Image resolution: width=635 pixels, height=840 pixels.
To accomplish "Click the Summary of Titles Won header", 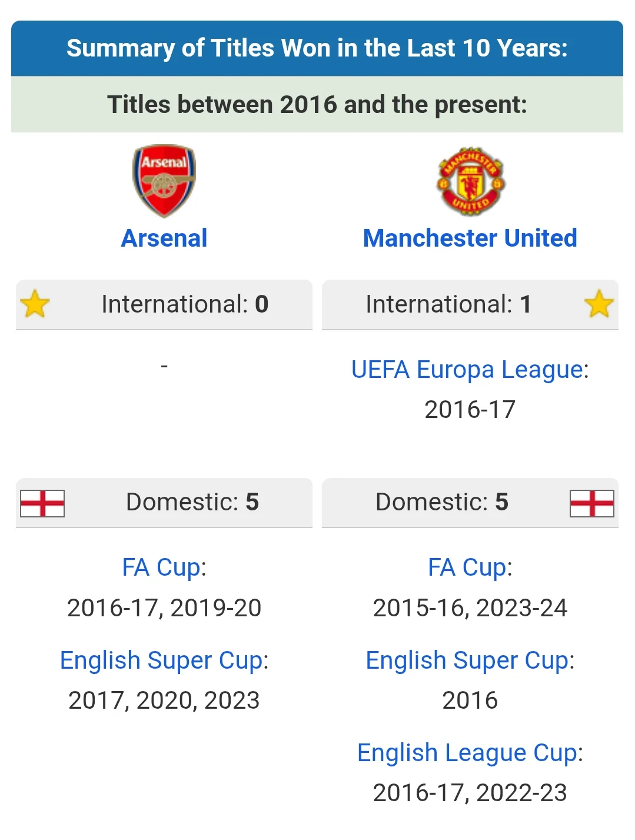I will click(x=317, y=48).
